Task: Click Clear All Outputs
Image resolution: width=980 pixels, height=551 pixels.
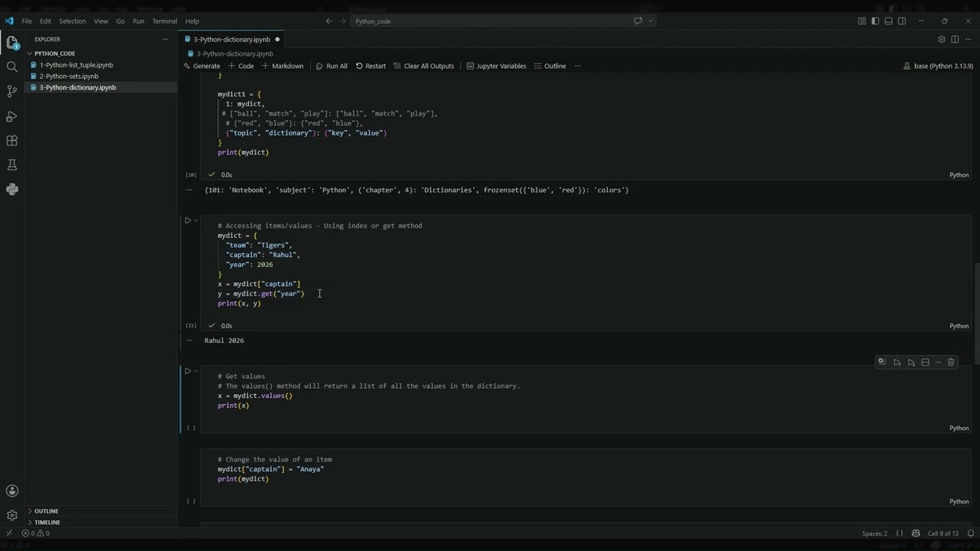Action: tap(424, 66)
